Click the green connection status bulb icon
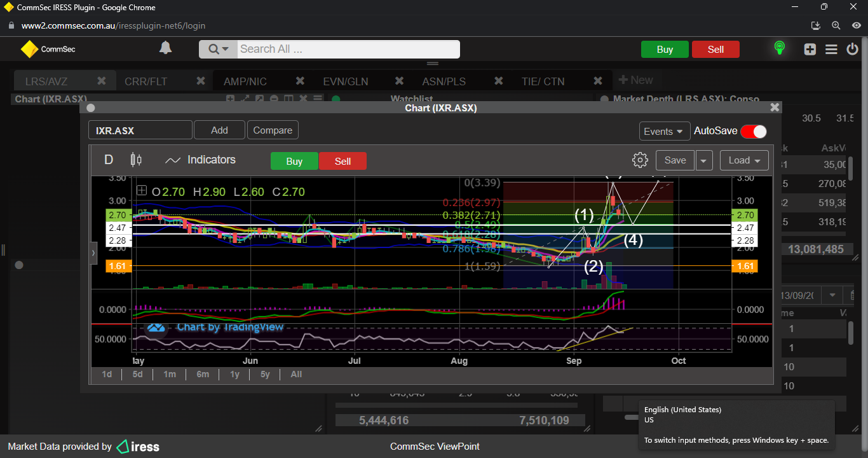The image size is (868, 458). [779, 48]
